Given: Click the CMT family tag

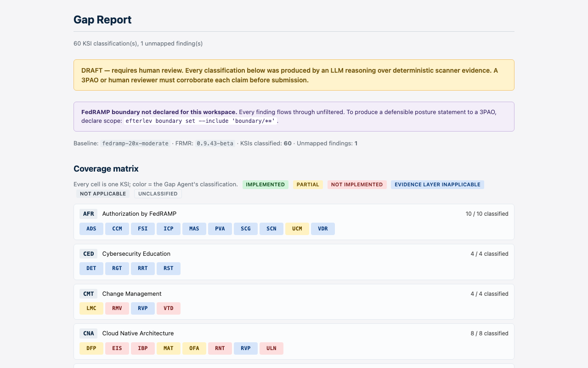Looking at the screenshot, I should click(89, 294).
